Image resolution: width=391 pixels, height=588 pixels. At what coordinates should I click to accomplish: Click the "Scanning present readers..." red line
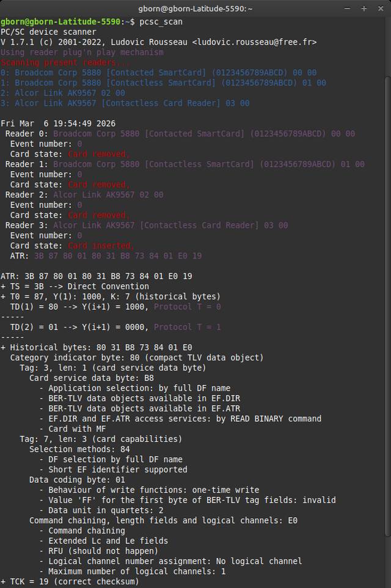click(x=65, y=62)
